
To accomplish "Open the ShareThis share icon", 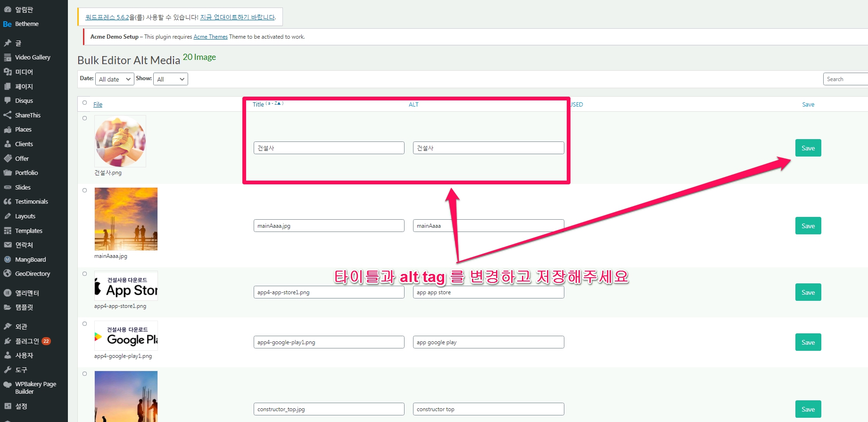I will [x=8, y=115].
